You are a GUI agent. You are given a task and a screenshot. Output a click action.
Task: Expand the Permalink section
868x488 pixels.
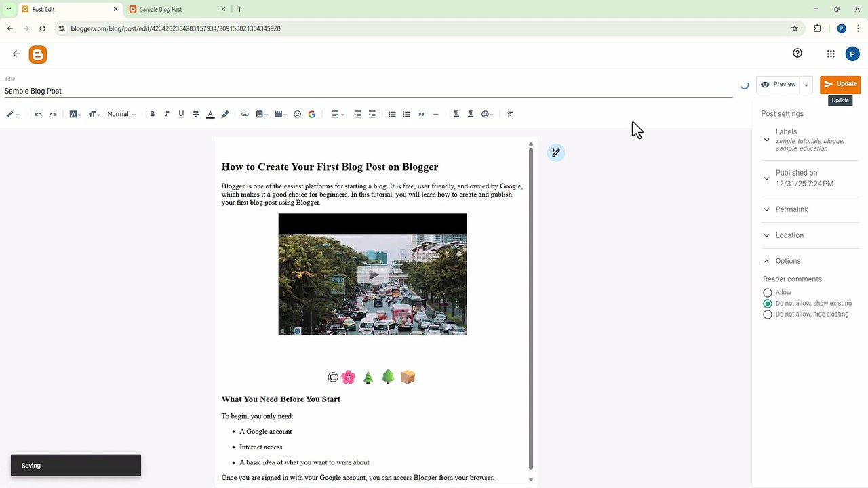tap(810, 209)
